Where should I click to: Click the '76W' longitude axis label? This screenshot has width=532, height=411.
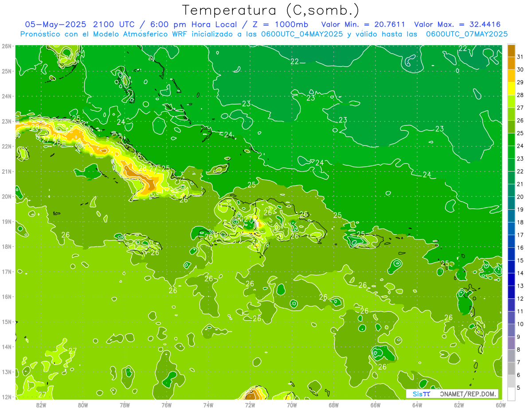click(x=167, y=405)
